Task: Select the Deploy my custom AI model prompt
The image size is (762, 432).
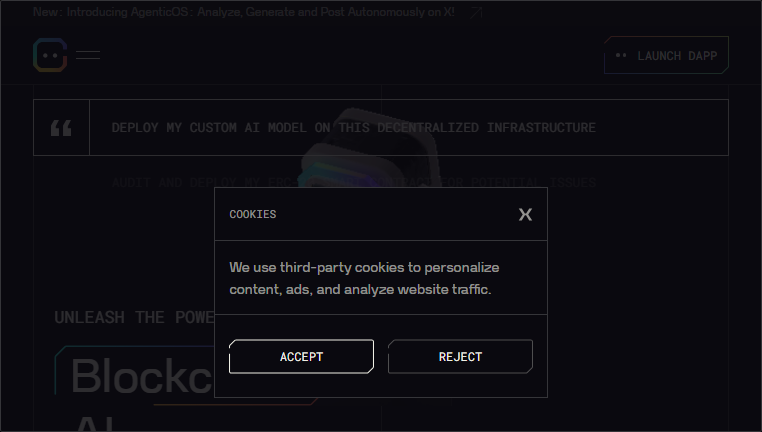Action: 353,128
